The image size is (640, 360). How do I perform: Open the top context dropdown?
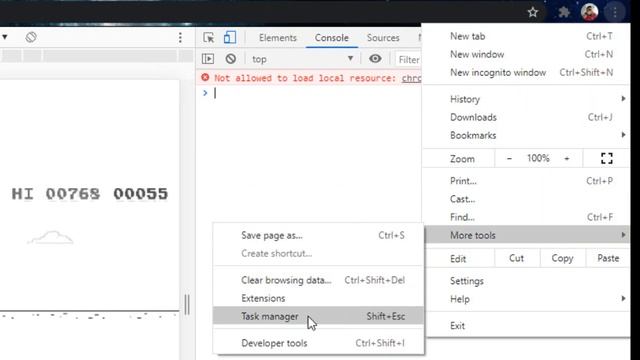302,59
